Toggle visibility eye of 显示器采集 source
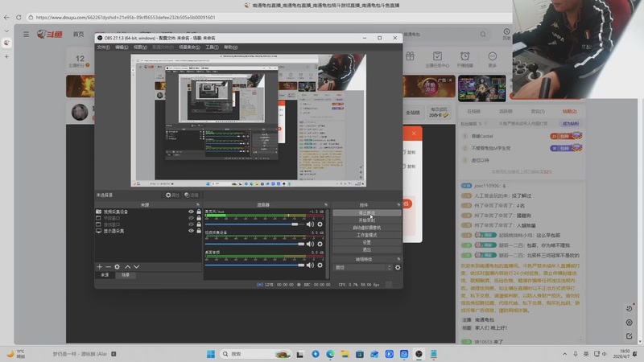644x362 pixels. [191, 231]
